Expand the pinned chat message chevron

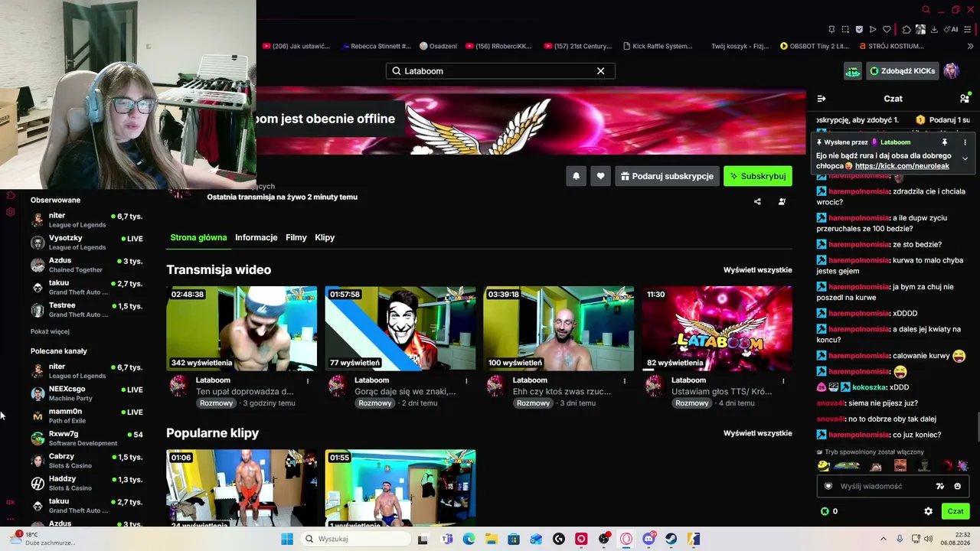pos(965,158)
